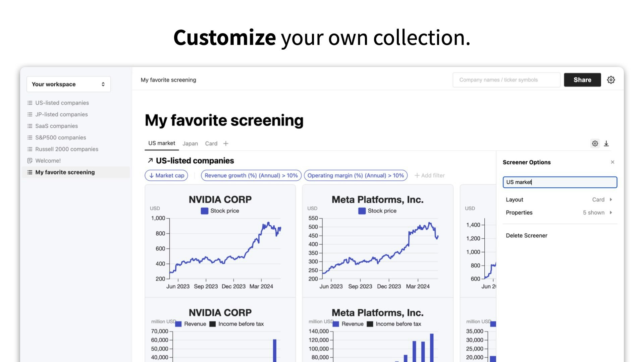Click list icon next to US-listed companies
Image resolution: width=644 pixels, height=362 pixels.
tap(30, 103)
